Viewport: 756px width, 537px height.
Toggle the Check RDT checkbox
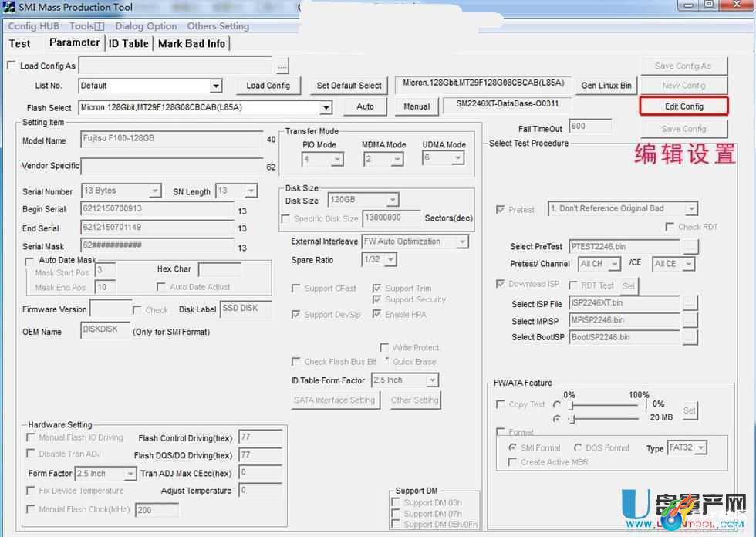pyautogui.click(x=670, y=227)
